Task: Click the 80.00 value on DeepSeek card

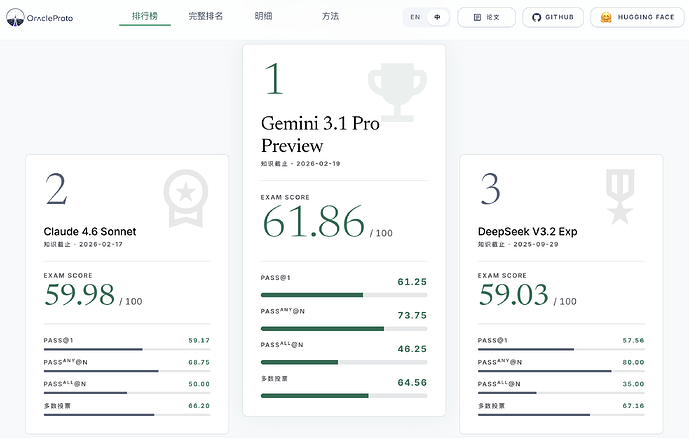Action: (633, 362)
